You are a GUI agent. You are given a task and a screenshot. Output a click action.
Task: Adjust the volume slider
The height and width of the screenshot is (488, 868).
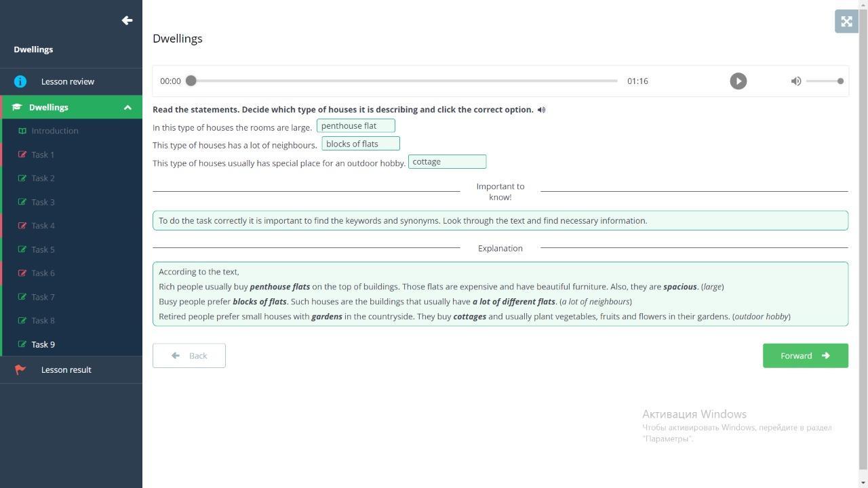pos(825,81)
